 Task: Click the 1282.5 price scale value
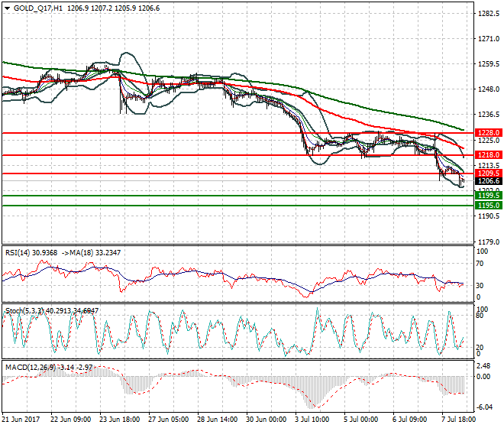click(x=489, y=14)
